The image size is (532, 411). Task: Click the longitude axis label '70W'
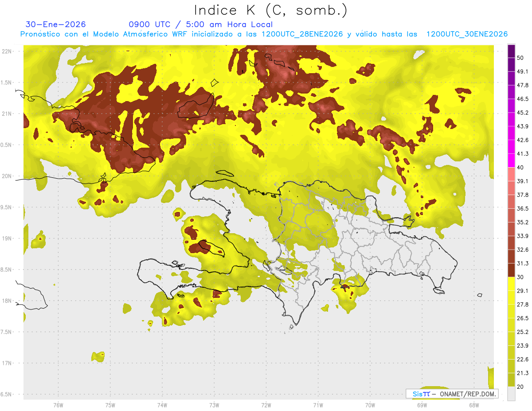[370, 405]
